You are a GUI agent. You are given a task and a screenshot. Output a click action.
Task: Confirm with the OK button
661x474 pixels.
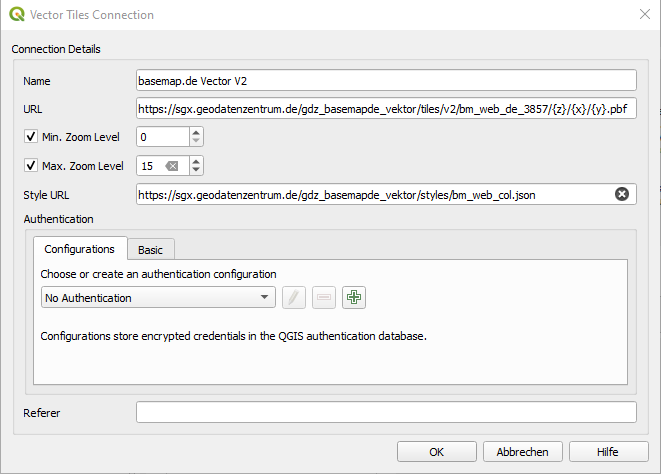pyautogui.click(x=437, y=452)
